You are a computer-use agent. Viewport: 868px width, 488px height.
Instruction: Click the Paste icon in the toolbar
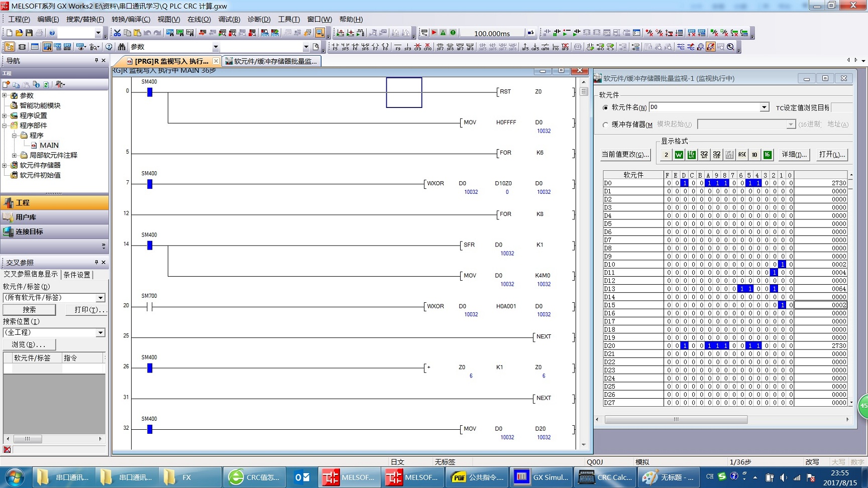click(137, 33)
